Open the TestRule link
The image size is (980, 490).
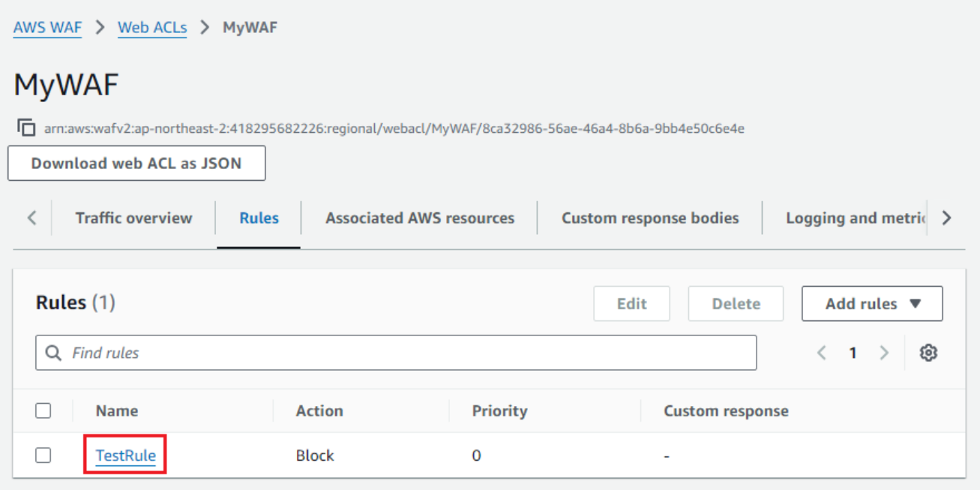point(125,455)
